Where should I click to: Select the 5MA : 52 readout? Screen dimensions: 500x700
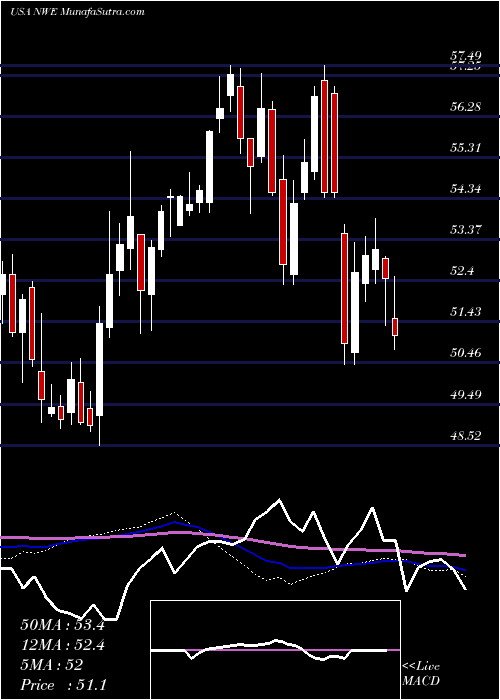point(51,665)
